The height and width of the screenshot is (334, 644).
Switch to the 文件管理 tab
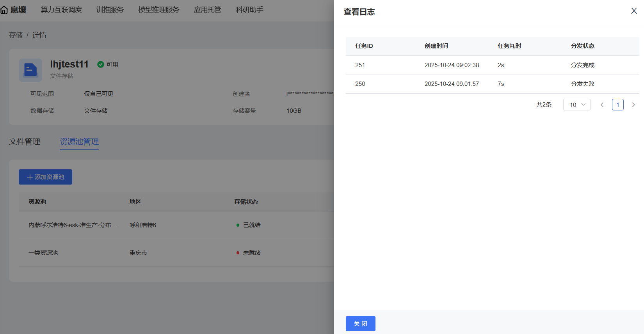pyautogui.click(x=25, y=142)
